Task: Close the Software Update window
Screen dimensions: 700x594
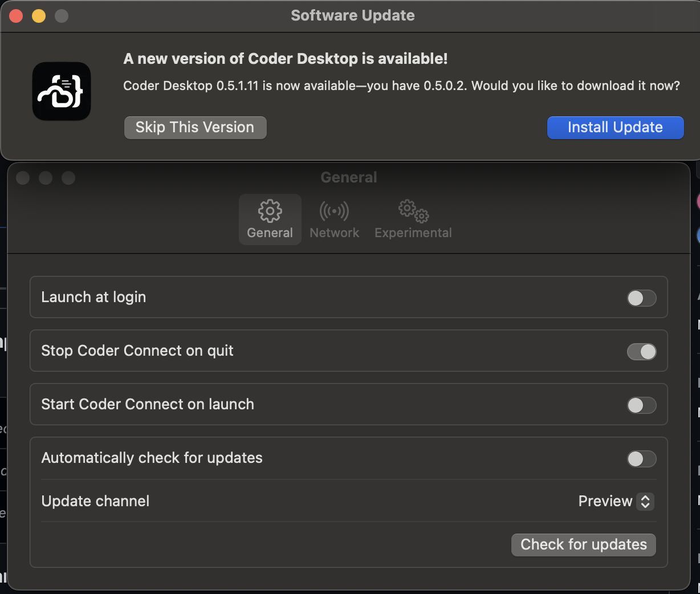Action: pyautogui.click(x=16, y=16)
